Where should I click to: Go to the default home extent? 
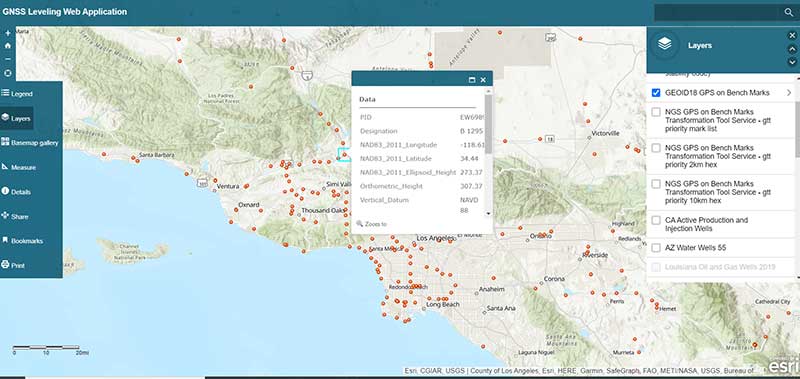tap(8, 46)
